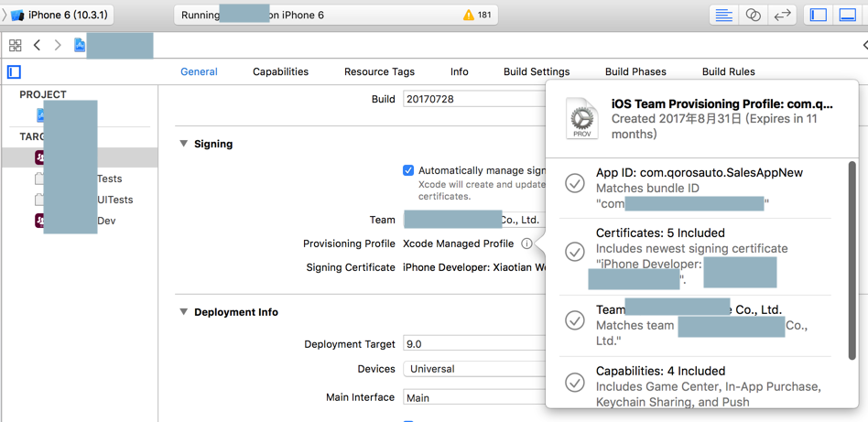Click the Provisioning Profile info icon
The height and width of the screenshot is (422, 868).
(526, 243)
